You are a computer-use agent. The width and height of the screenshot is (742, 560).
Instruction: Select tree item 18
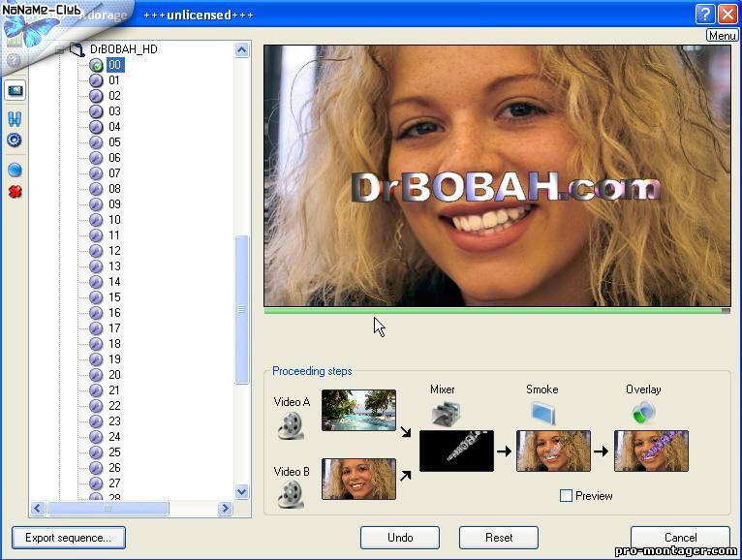tap(114, 344)
